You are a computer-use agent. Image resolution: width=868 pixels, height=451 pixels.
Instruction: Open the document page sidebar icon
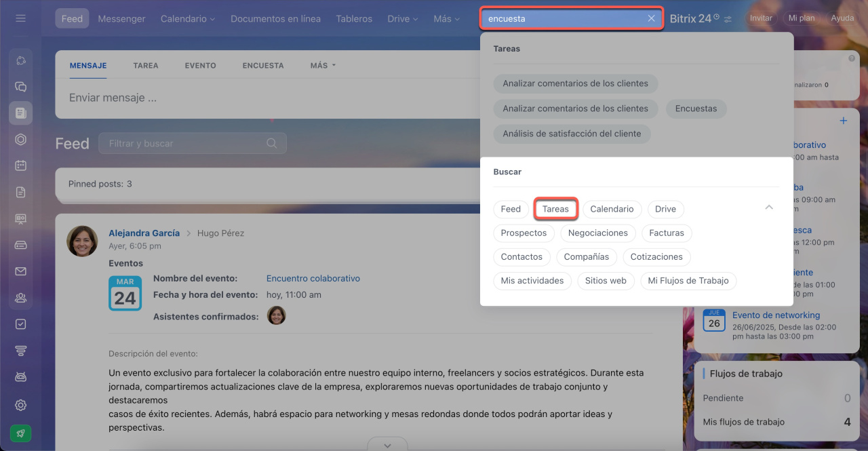[x=20, y=192]
